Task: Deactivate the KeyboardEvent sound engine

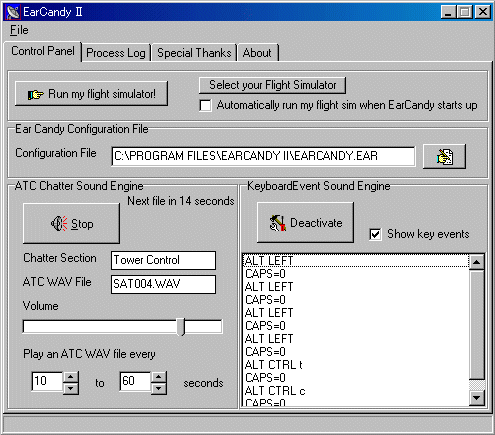Action: tap(305, 223)
